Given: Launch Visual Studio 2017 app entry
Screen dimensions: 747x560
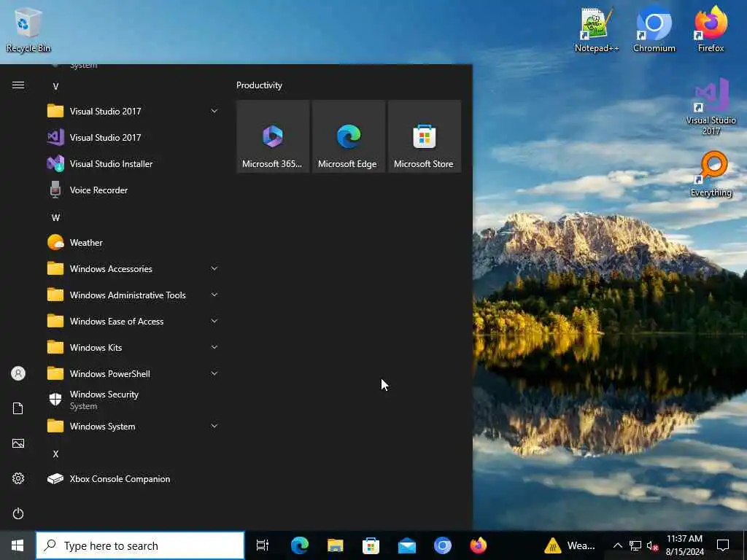Looking at the screenshot, I should [133, 138].
